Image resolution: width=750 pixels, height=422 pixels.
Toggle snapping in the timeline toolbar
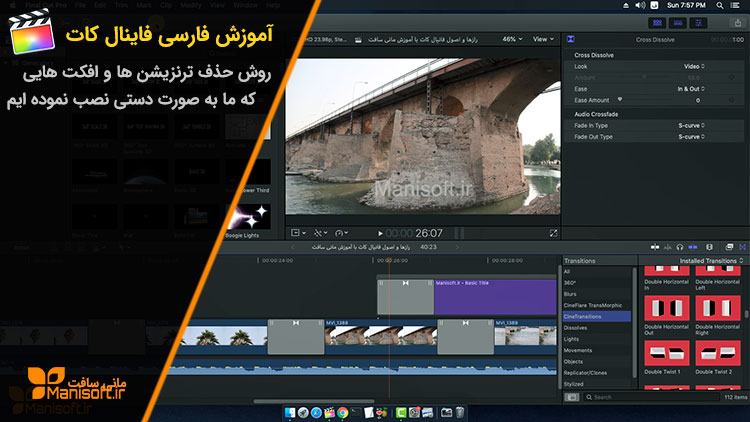693,247
